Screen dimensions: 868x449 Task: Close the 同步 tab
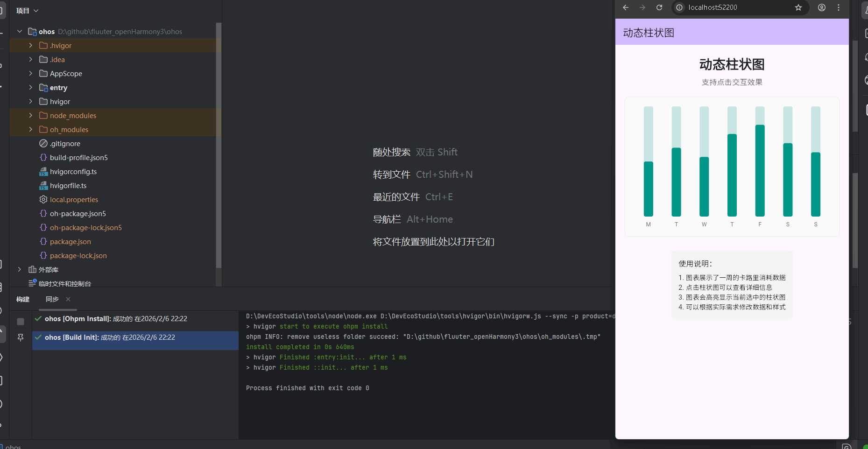tap(68, 299)
